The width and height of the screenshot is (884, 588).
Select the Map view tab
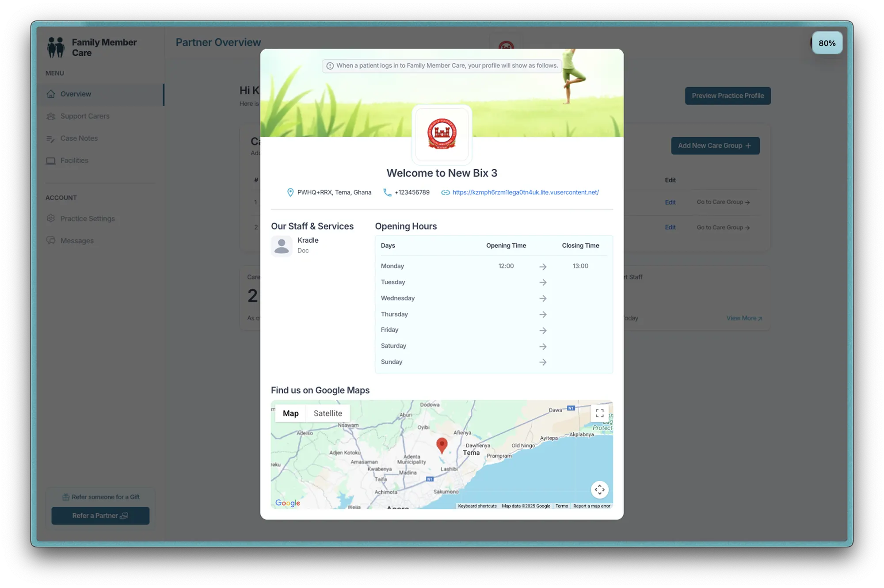(290, 413)
